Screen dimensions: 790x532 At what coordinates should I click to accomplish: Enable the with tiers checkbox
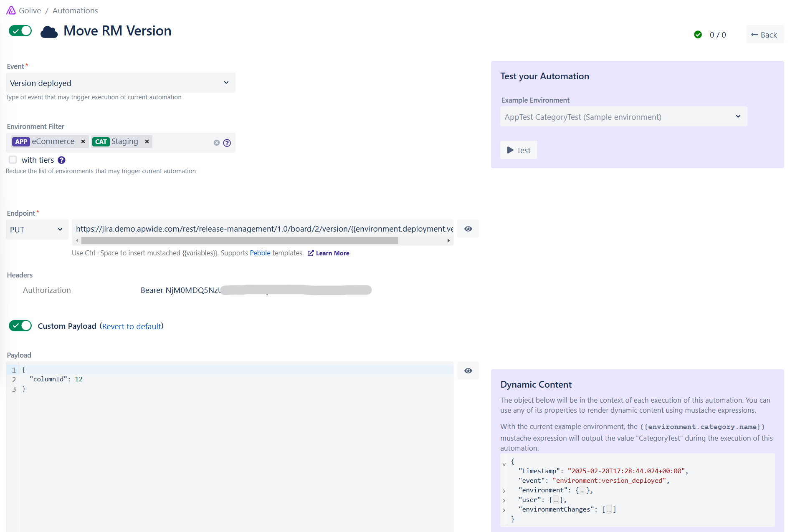coord(13,160)
